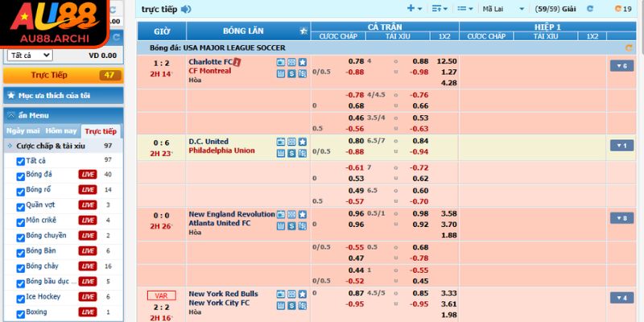The height and width of the screenshot is (322, 644).
Task: Click the sound speaker icon beside 'trực tiếp'
Action: (x=186, y=9)
